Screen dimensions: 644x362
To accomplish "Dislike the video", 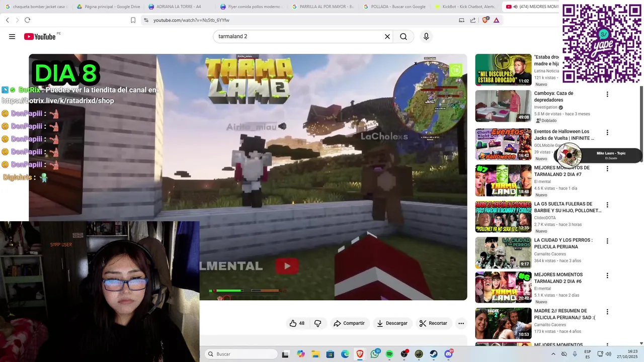I will [x=318, y=323].
